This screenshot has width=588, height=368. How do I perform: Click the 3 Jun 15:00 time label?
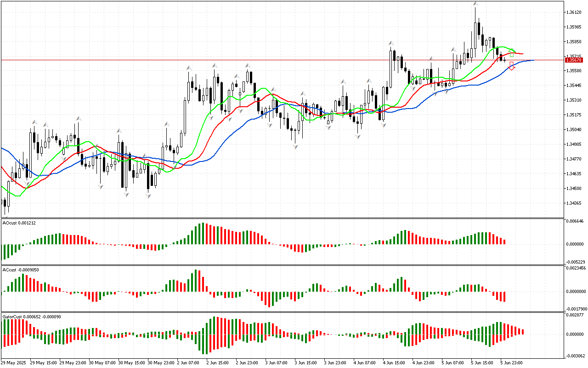click(305, 363)
